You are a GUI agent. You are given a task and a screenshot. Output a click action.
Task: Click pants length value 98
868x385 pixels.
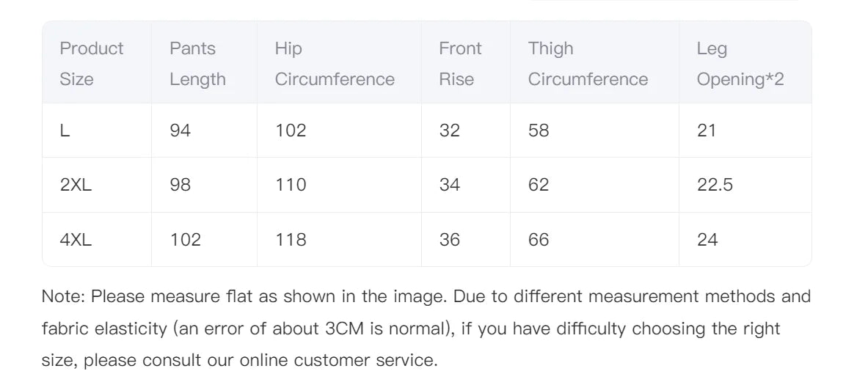(x=180, y=185)
